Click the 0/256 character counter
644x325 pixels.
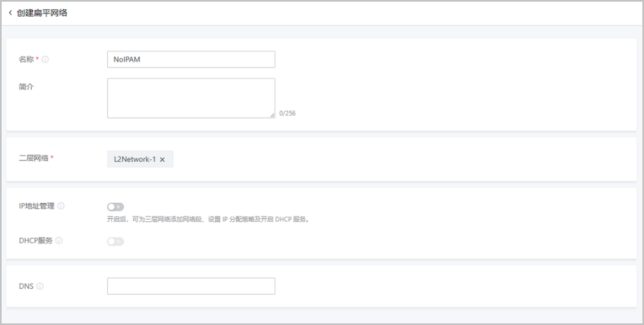287,113
